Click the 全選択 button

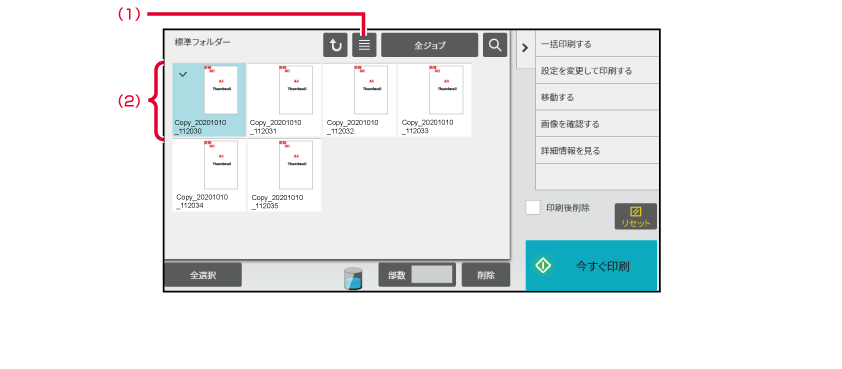[x=203, y=275]
